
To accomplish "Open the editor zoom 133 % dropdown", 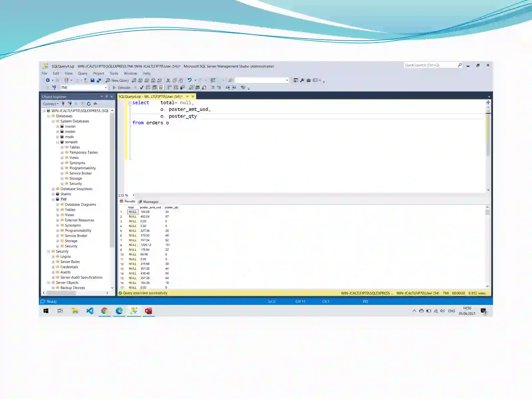I will pos(134,196).
